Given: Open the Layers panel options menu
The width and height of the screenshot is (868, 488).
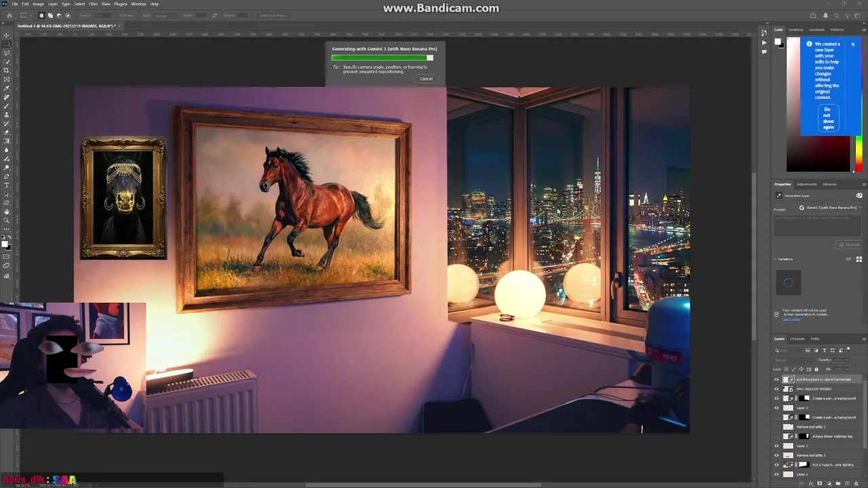Looking at the screenshot, I should click(x=864, y=339).
